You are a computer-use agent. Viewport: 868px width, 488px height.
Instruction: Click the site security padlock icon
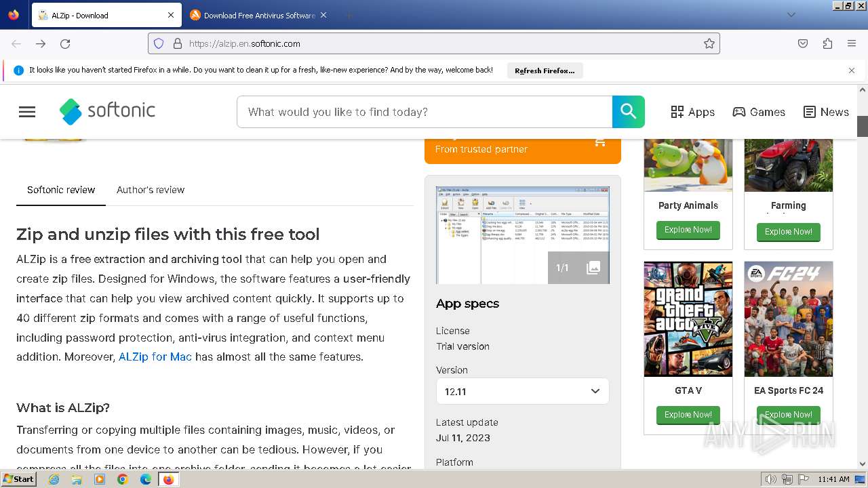click(178, 43)
